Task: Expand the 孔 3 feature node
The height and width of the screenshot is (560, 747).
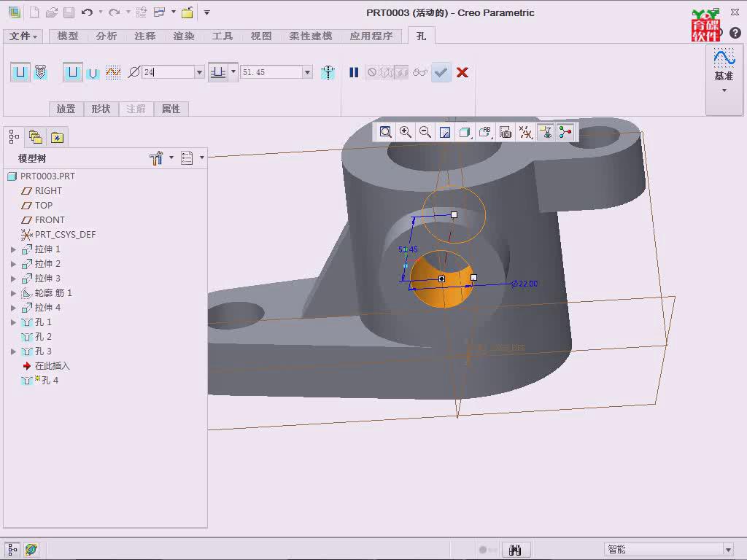Action: 13,352
